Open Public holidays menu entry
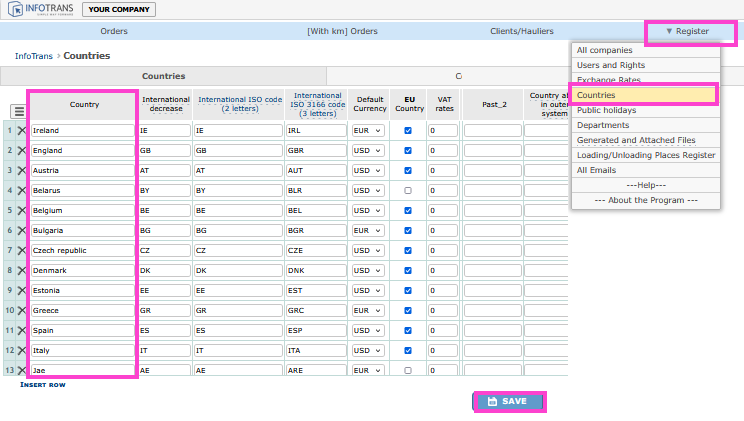The height and width of the screenshot is (421, 744). [x=646, y=110]
